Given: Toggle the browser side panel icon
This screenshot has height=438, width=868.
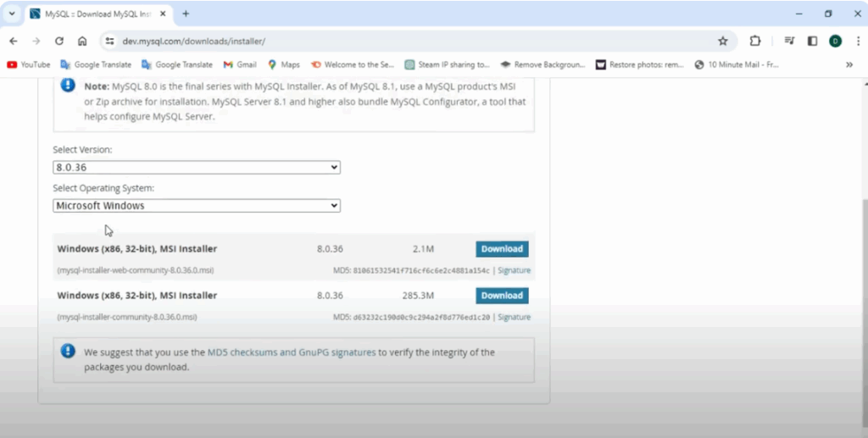Looking at the screenshot, I should (x=813, y=41).
